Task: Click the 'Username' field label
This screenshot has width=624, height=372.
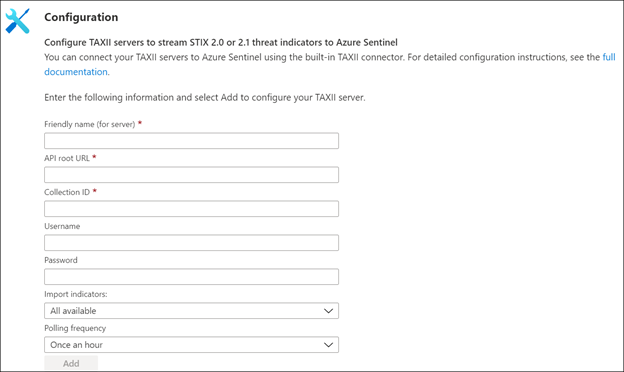Action: coord(62,226)
